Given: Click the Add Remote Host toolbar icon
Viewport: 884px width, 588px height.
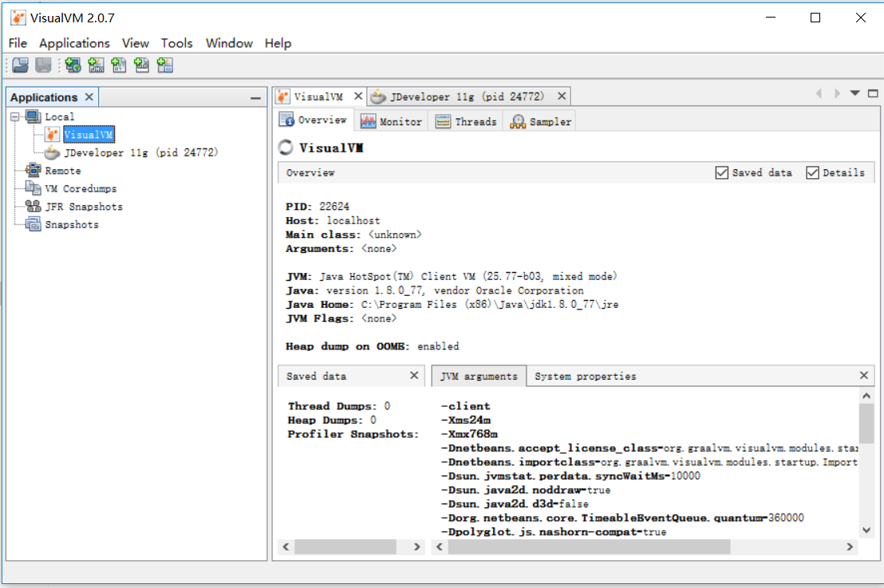Looking at the screenshot, I should 73,65.
